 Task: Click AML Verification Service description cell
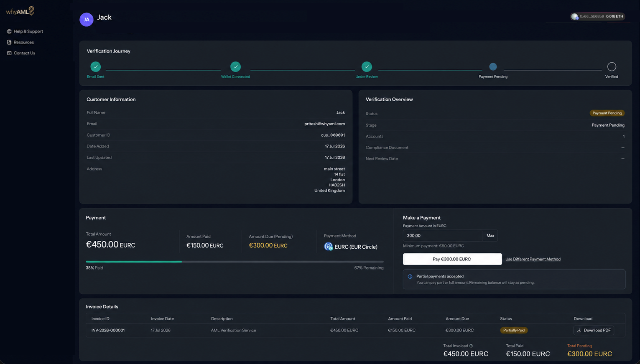coord(234,330)
